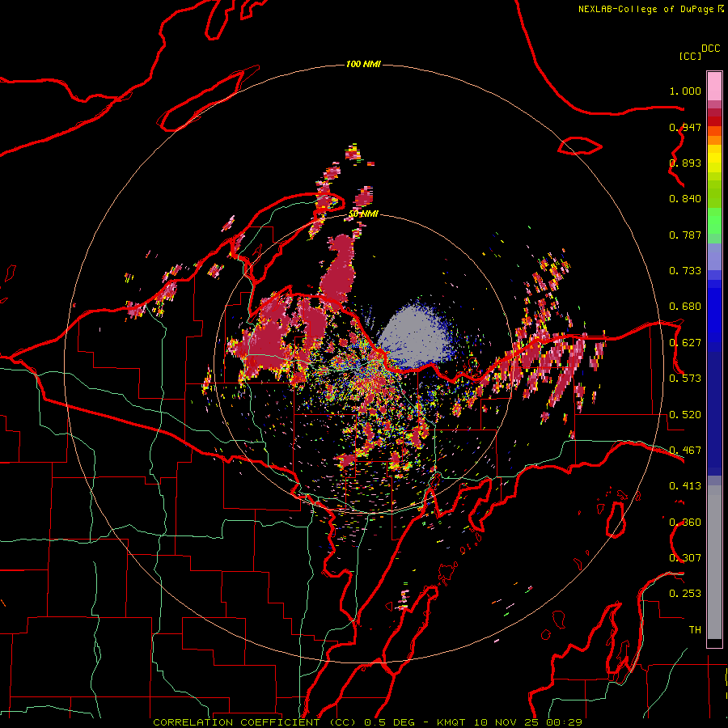Click the DCC label above the color bar
728x728 pixels.
pyautogui.click(x=711, y=49)
